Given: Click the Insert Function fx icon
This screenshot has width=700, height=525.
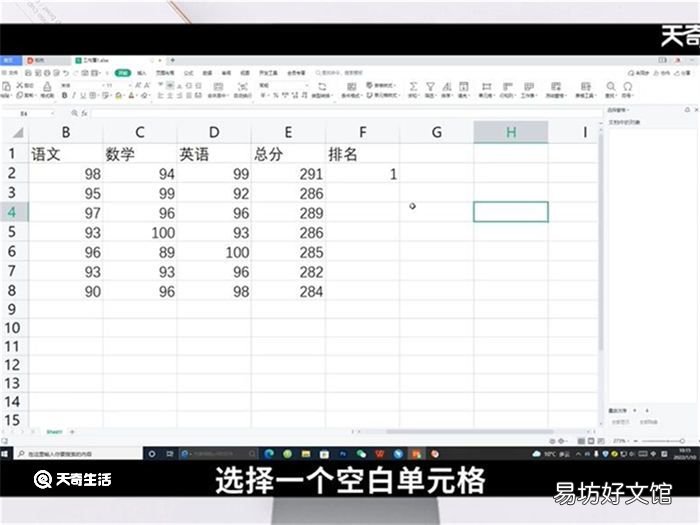Looking at the screenshot, I should 84,113.
